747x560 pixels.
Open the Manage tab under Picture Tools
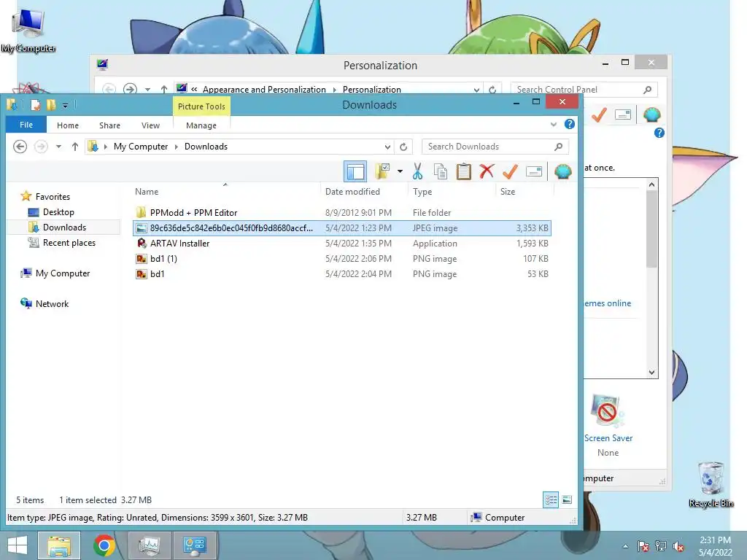pos(201,125)
